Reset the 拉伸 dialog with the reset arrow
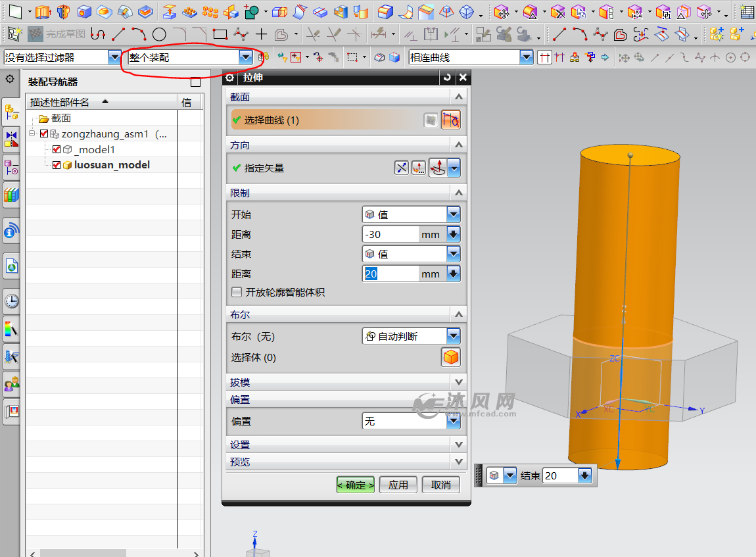The width and height of the screenshot is (756, 557). 447,77
